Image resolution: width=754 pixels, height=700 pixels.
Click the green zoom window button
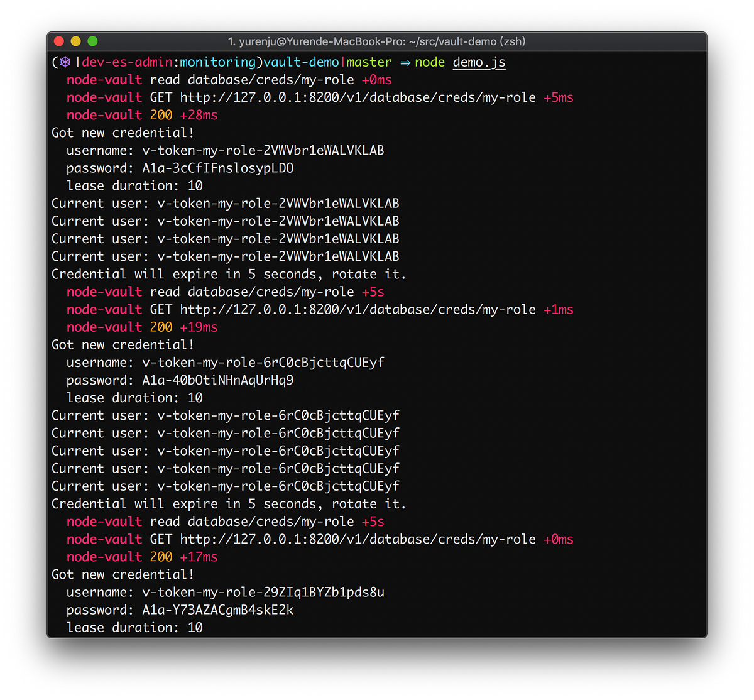92,41
